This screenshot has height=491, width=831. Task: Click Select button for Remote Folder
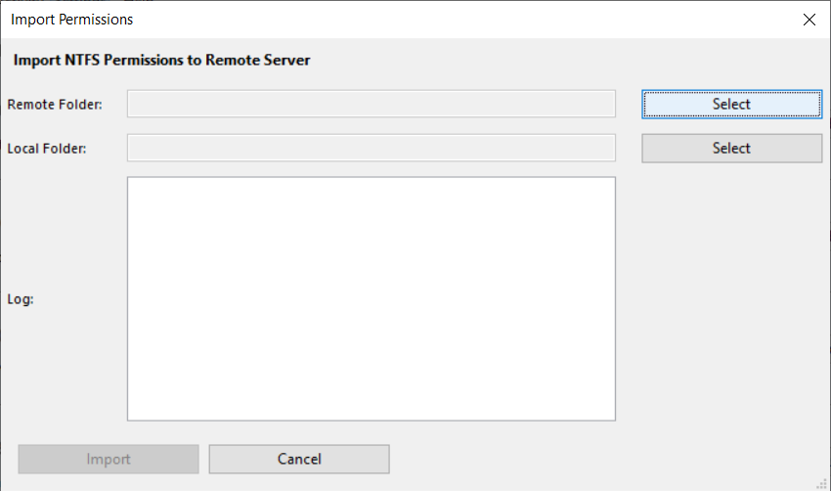point(731,104)
